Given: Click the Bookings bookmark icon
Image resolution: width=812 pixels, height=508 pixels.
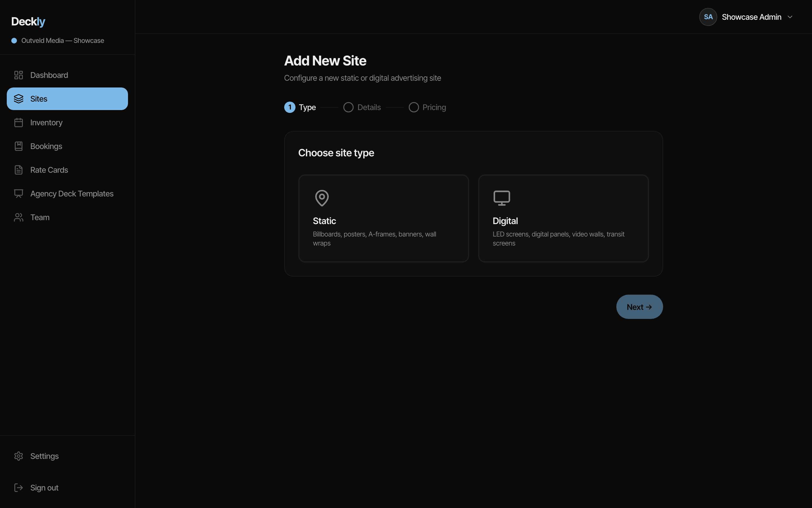Looking at the screenshot, I should [18, 146].
